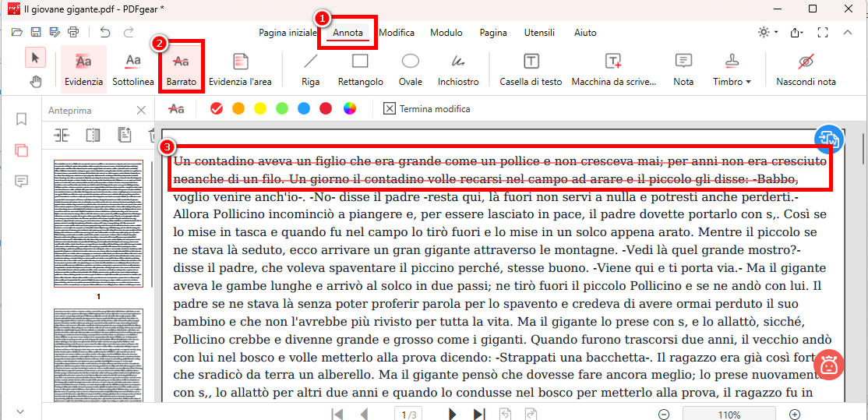Click the blue convert to Word button
Screen dimensions: 868x420
pos(829,139)
